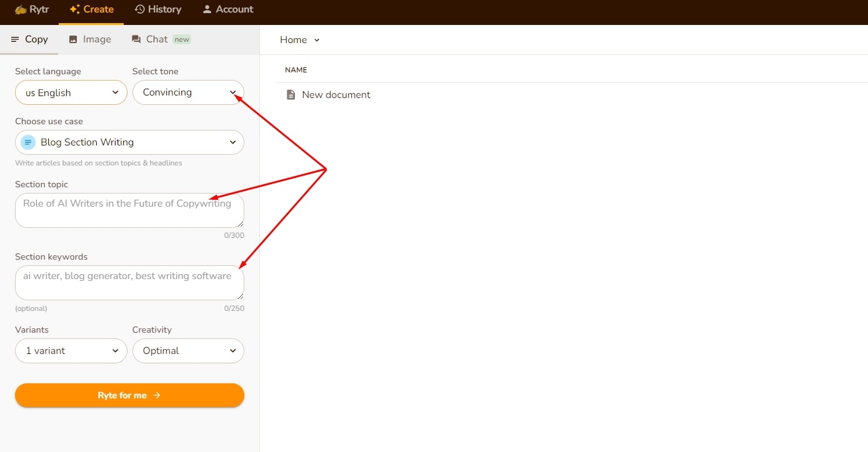
Task: Open the New document file
Action: click(336, 95)
